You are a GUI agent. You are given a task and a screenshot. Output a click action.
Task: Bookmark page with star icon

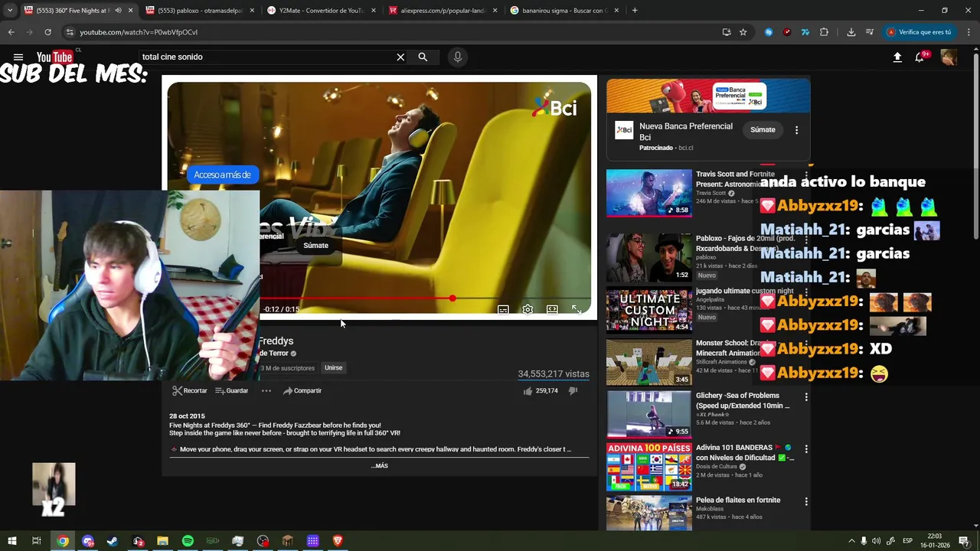[743, 32]
